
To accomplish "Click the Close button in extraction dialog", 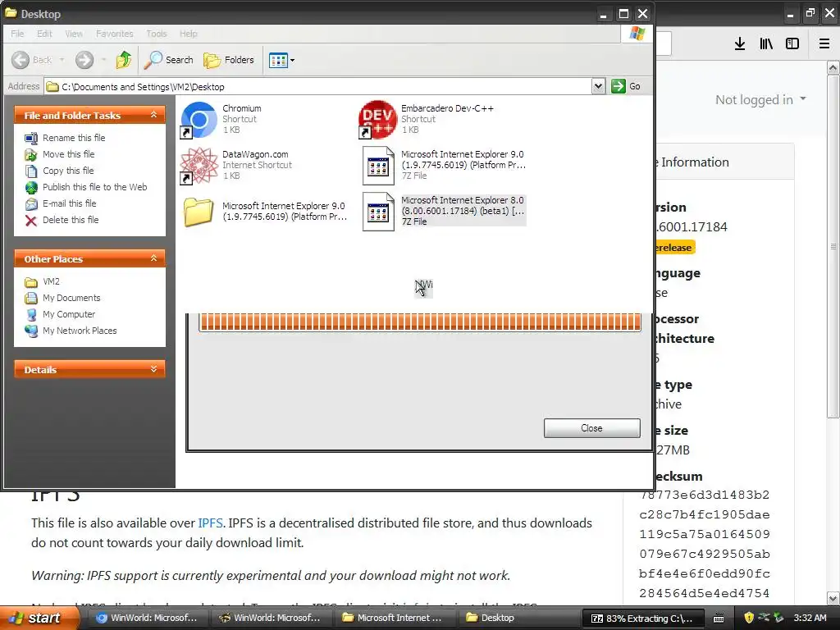I will pos(591,428).
